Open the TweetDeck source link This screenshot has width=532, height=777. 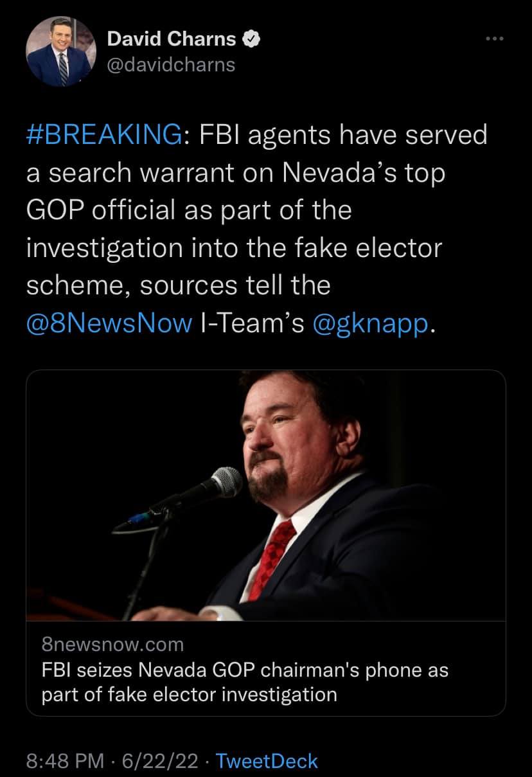point(267,761)
